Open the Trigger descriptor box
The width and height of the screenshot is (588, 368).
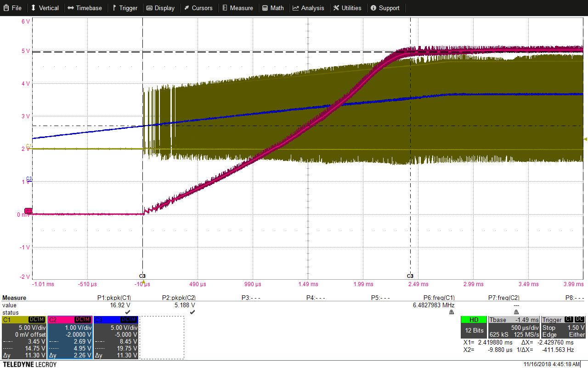(564, 327)
